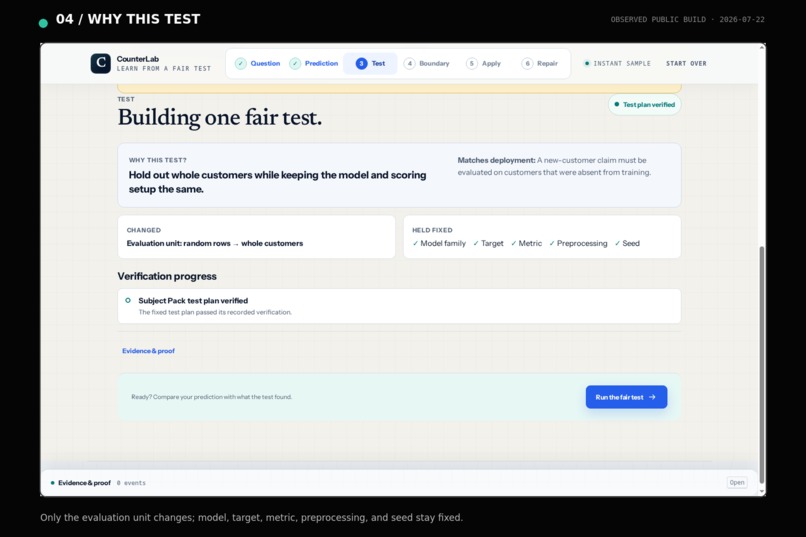Click the arrow icon in Run button

coord(652,397)
